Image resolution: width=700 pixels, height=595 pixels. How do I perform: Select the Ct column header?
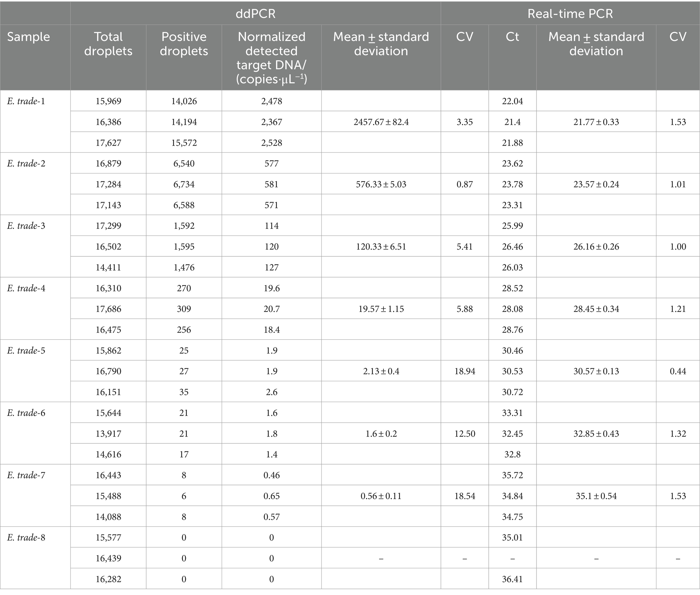point(512,37)
